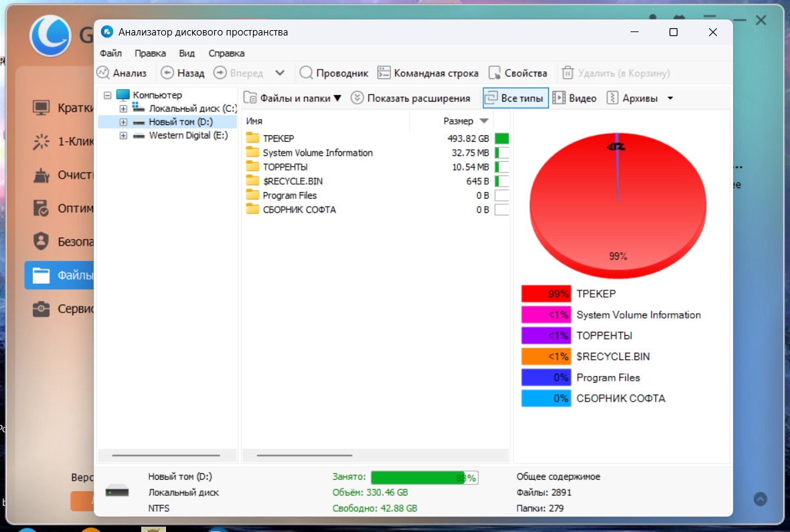Click the Занято green usage bar
Screen dimensions: 790x532
(x=424, y=478)
